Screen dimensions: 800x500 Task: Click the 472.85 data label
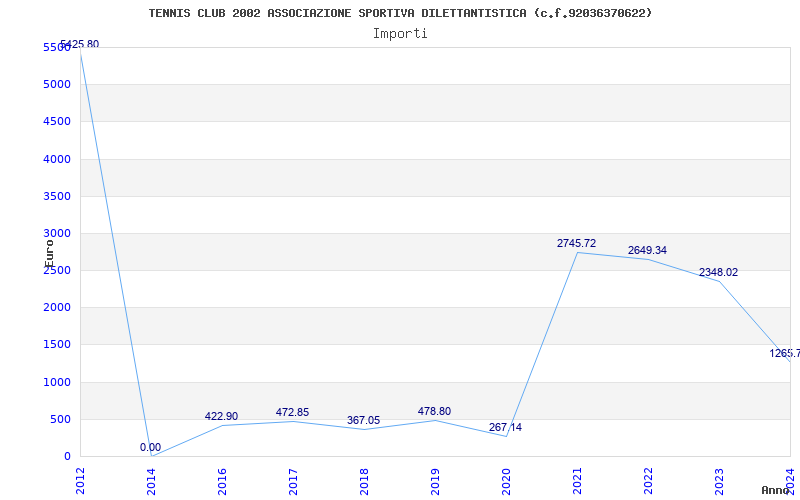coord(292,412)
